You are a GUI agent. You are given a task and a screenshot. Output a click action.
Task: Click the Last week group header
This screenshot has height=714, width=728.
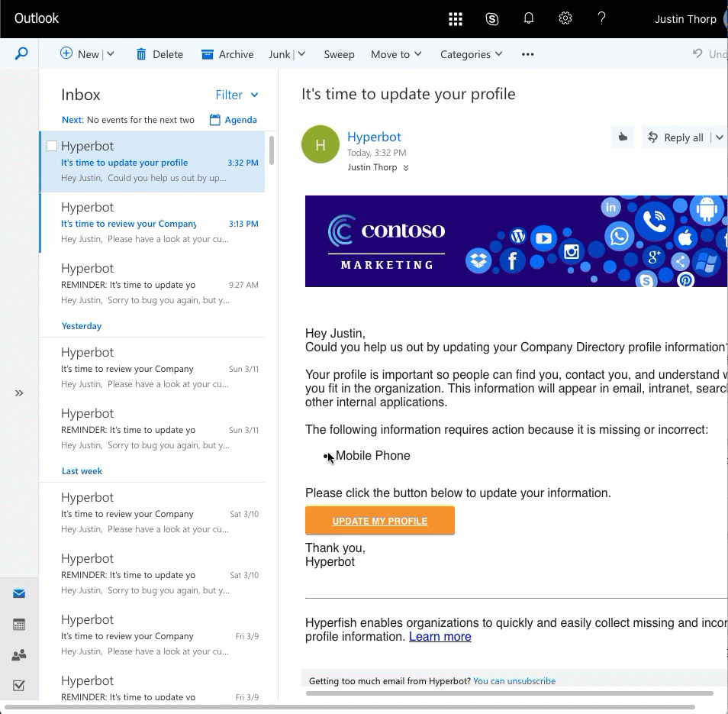click(82, 471)
